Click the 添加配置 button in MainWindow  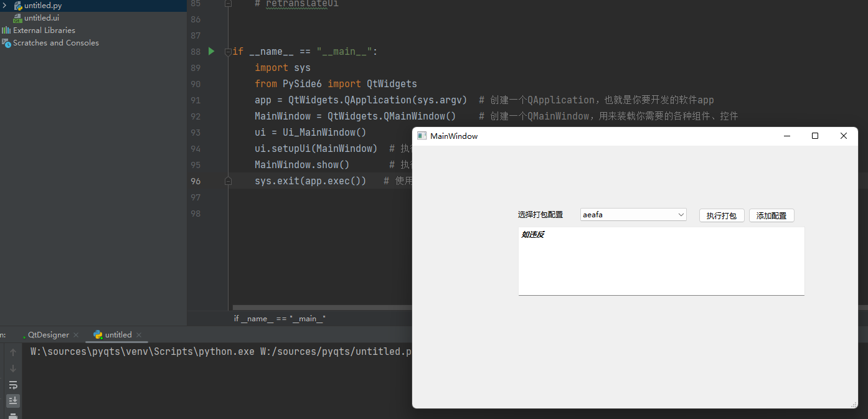point(771,215)
